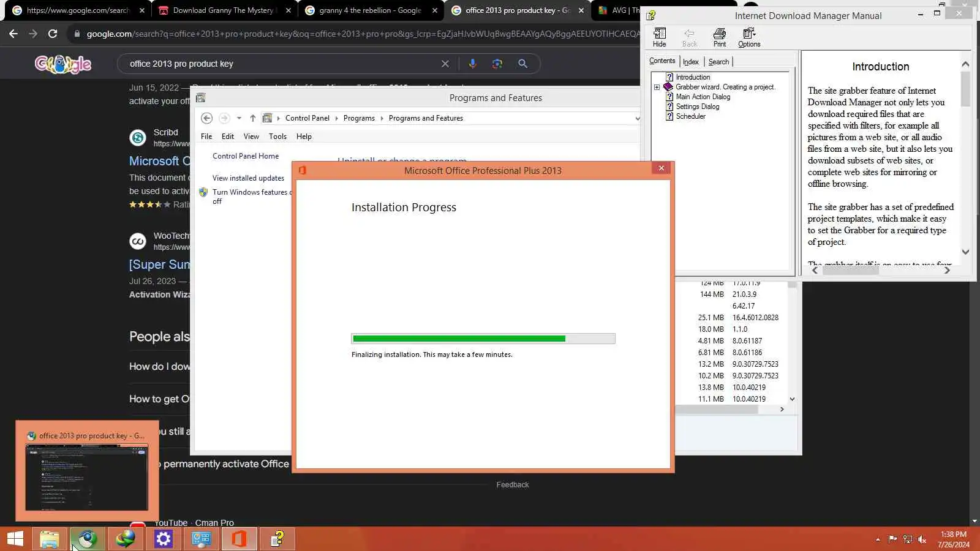Image resolution: width=980 pixels, height=551 pixels.
Task: Click the Back navigation arrow in Programs and Features
Action: (x=206, y=118)
